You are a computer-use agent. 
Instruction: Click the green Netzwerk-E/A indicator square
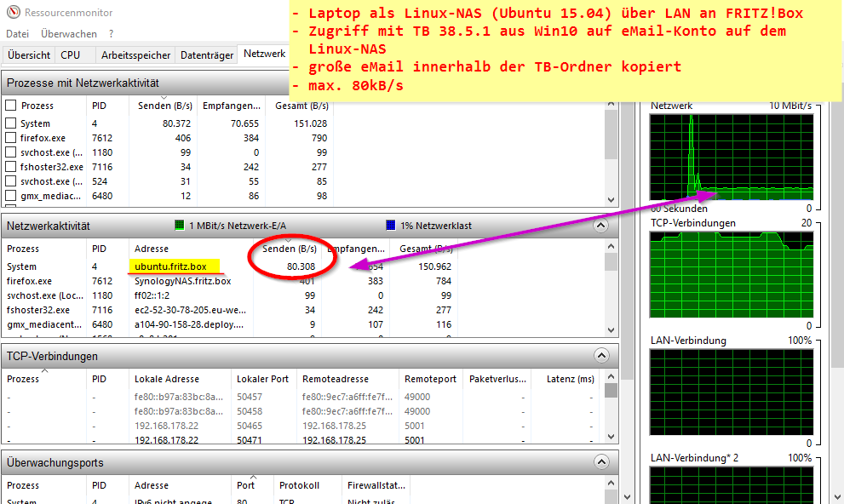coord(180,226)
